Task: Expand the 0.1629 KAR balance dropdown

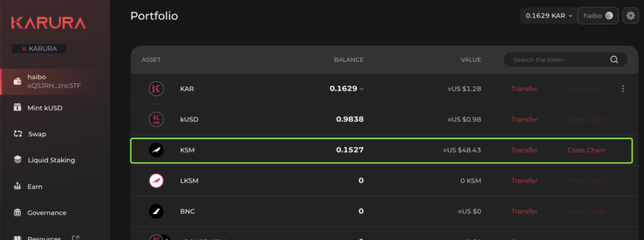Action: pyautogui.click(x=549, y=15)
